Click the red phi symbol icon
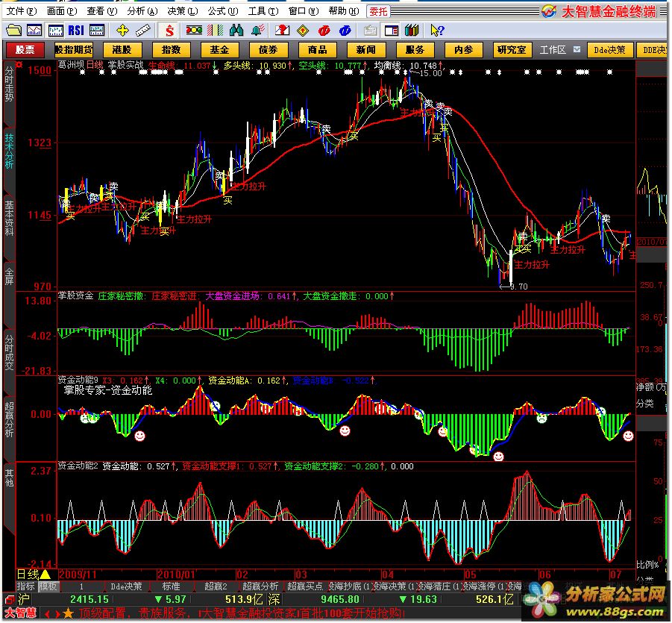 [x=324, y=31]
